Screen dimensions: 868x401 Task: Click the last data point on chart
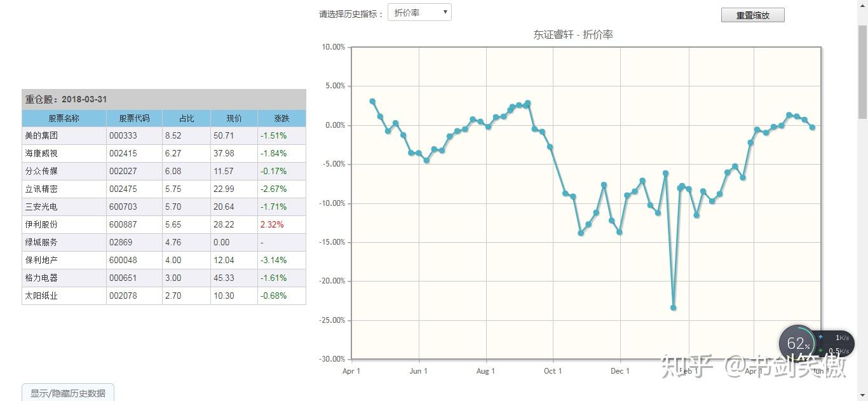click(812, 127)
